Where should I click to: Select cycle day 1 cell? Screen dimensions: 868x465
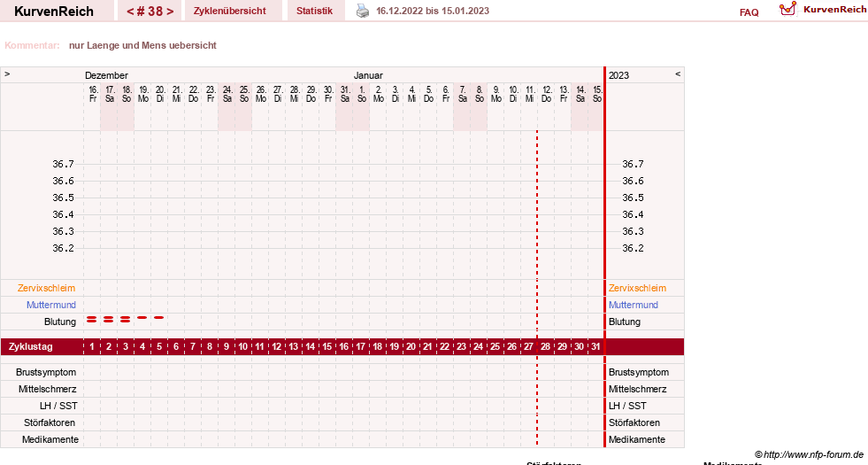(x=92, y=346)
